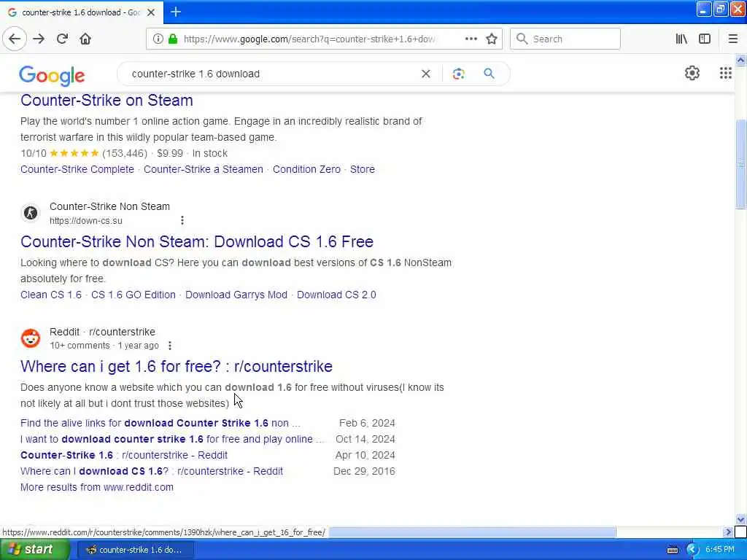Image resolution: width=747 pixels, height=560 pixels.
Task: Click the 'Counter-Strike Non Steam' site name
Action: pos(109,206)
